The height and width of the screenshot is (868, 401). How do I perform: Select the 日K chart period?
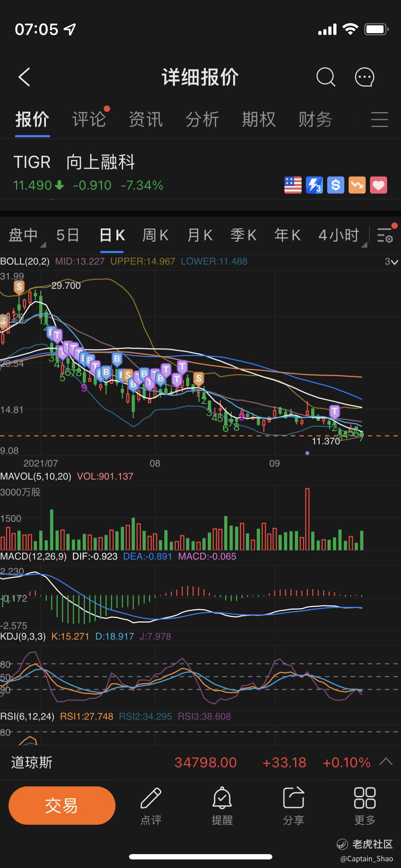click(112, 235)
